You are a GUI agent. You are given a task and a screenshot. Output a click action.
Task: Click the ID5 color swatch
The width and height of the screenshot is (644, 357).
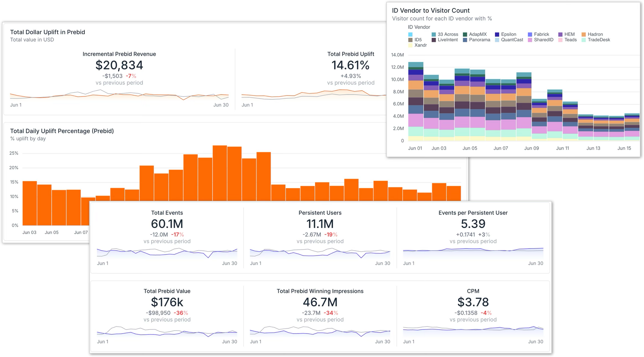click(410, 40)
